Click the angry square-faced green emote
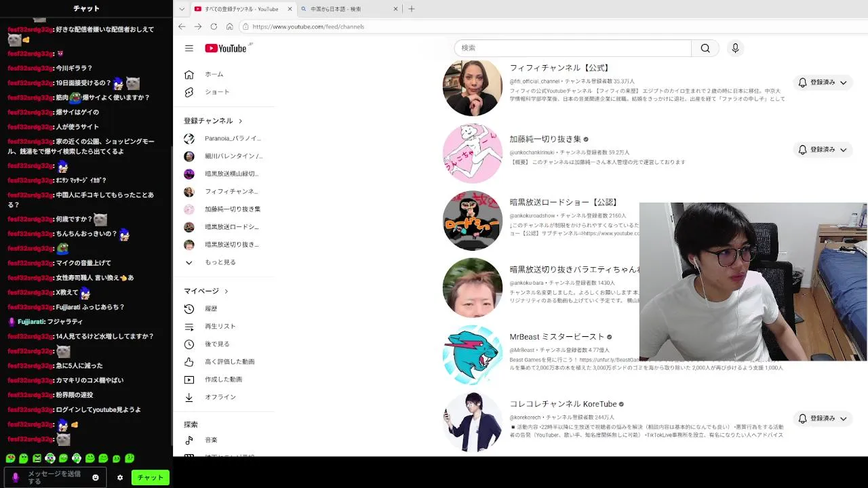 click(x=37, y=458)
